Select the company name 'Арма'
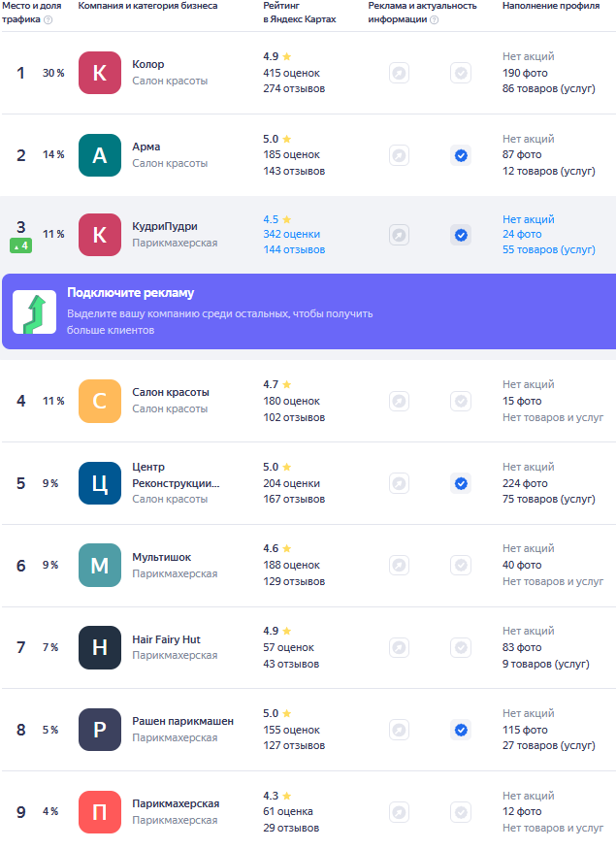The height and width of the screenshot is (849, 616). [x=146, y=147]
